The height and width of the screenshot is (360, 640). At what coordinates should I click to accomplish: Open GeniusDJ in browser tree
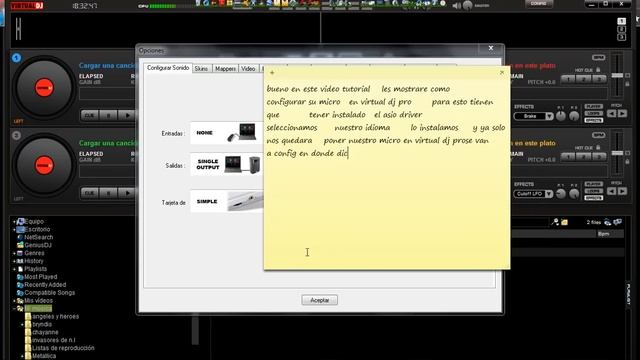coord(34,245)
